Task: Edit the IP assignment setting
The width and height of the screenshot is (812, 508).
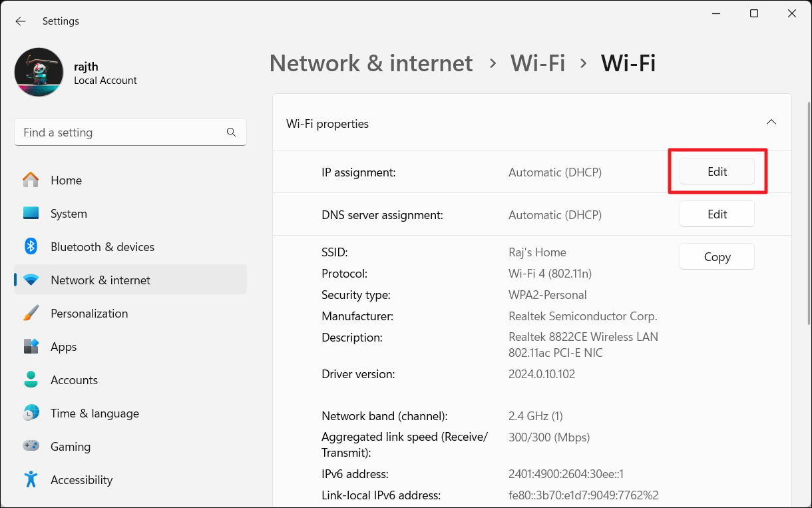Action: [x=717, y=172]
